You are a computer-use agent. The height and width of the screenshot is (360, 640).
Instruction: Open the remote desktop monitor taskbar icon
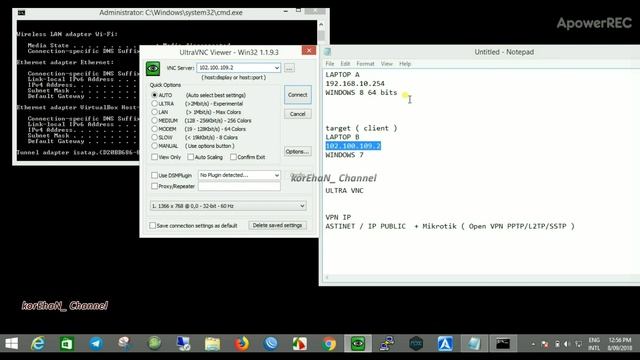(183, 344)
